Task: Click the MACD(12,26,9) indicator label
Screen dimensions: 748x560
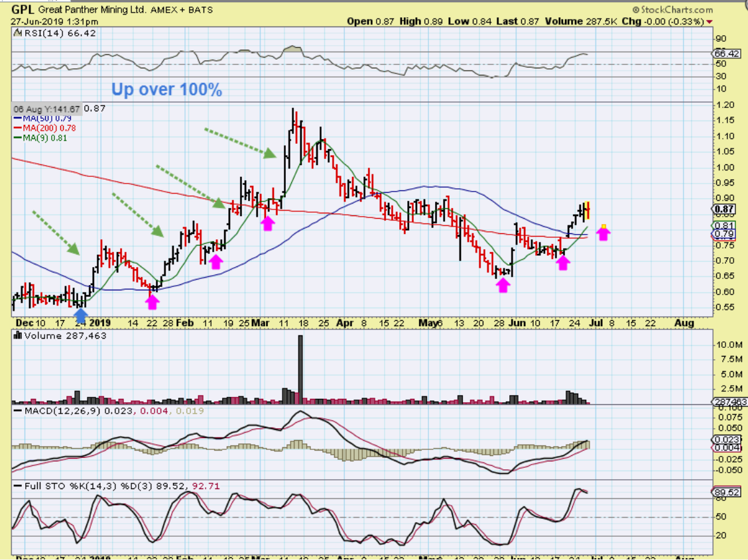Action: coord(62,411)
